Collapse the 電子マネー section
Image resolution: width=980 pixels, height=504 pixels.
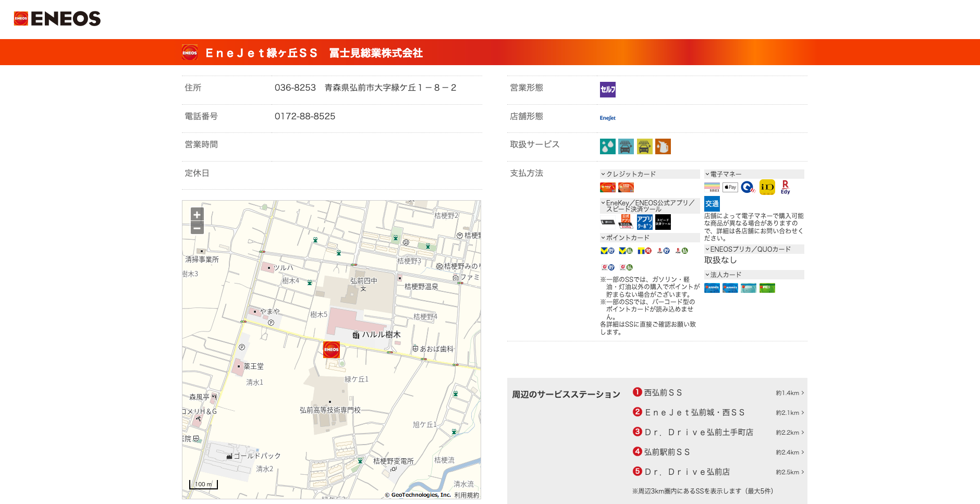coord(754,174)
